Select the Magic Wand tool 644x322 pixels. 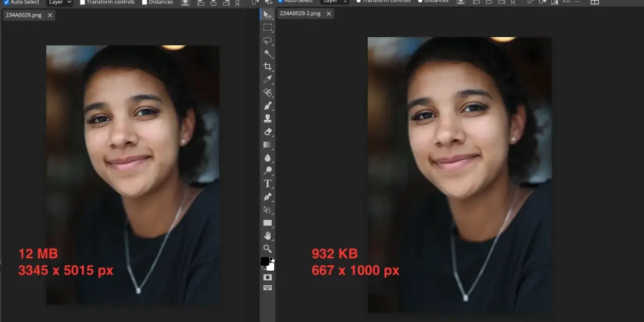pyautogui.click(x=268, y=54)
